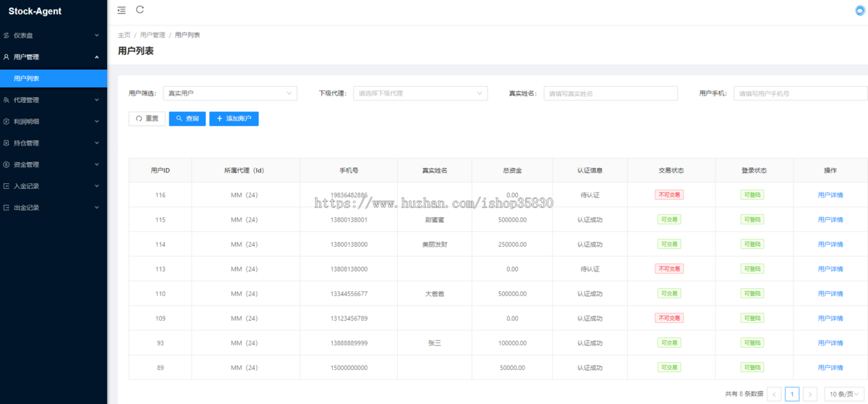Click the 持仓管理 icon in the sidebar
The image size is (868, 404).
7,143
